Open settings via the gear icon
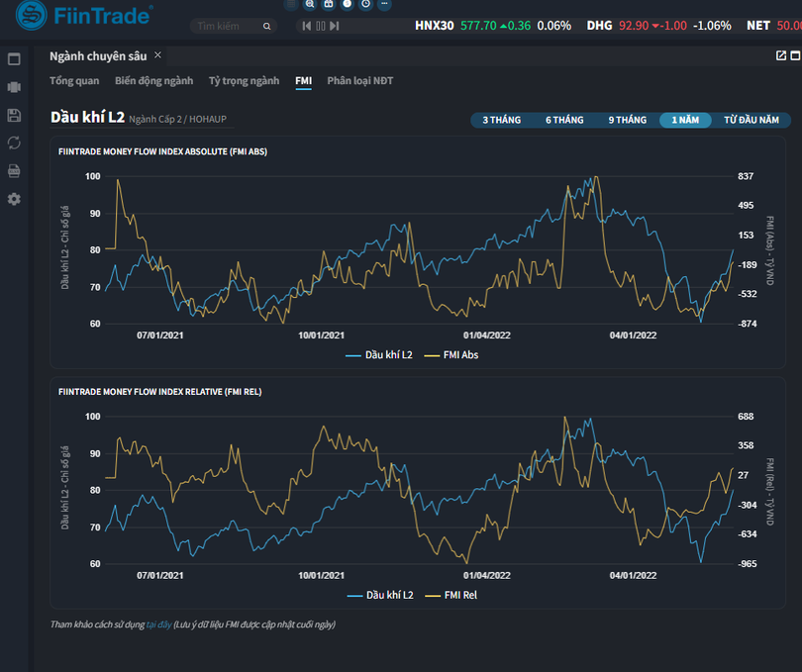802x672 pixels. click(14, 199)
